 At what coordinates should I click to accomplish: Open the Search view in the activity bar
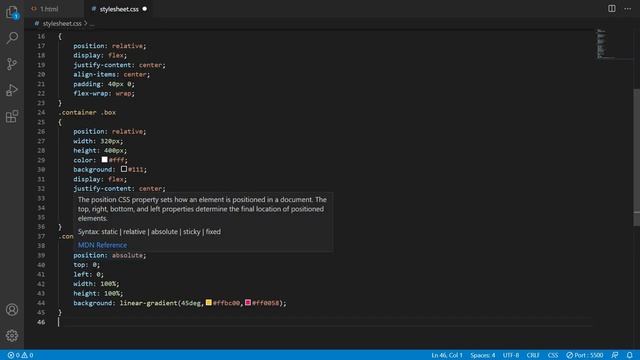pos(12,38)
